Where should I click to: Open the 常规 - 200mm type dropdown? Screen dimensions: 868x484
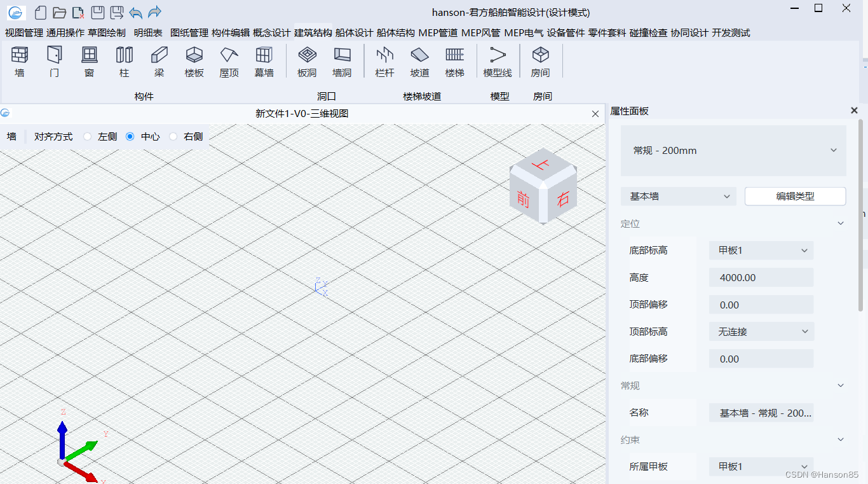(x=733, y=151)
